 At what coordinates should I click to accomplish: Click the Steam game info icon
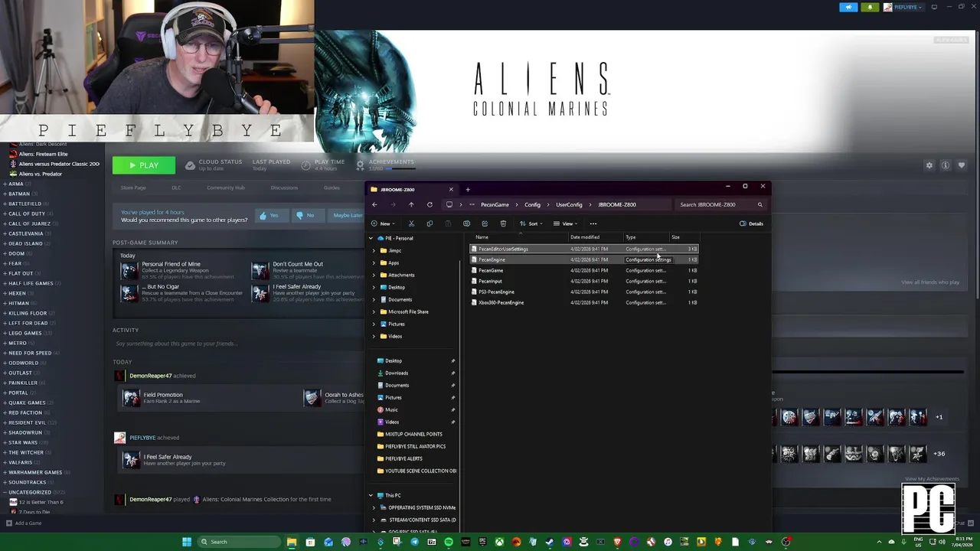[x=946, y=165]
